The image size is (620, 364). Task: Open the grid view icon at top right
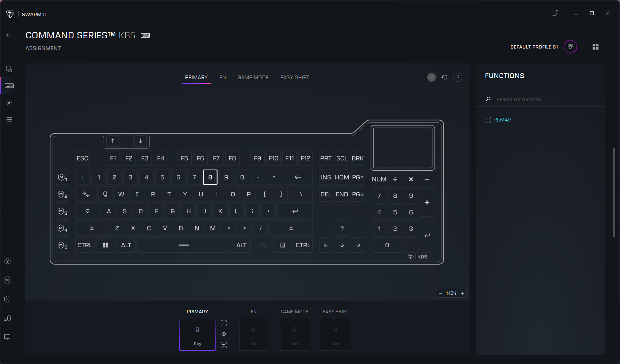(596, 47)
